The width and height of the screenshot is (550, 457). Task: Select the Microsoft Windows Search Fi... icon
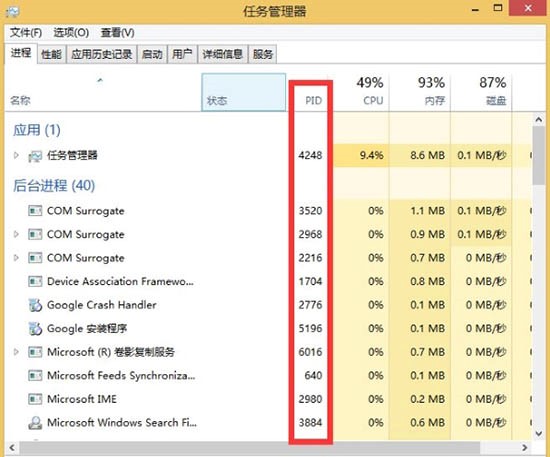(35, 423)
